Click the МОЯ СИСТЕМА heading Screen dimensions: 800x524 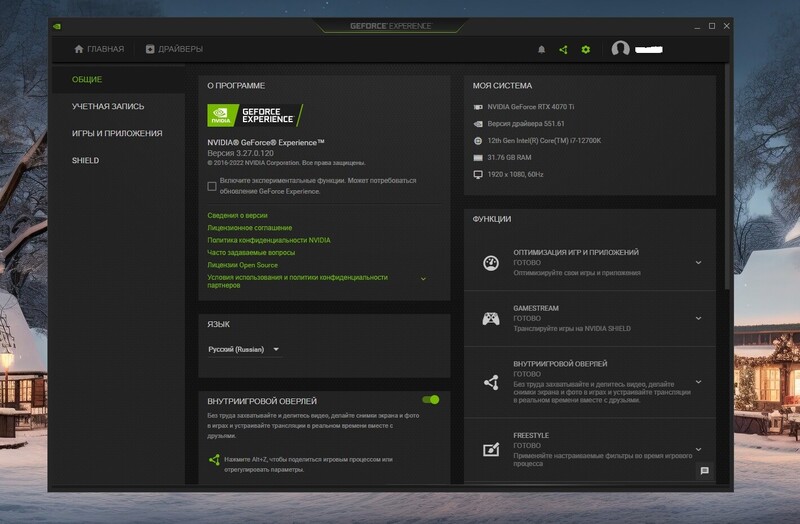point(502,86)
